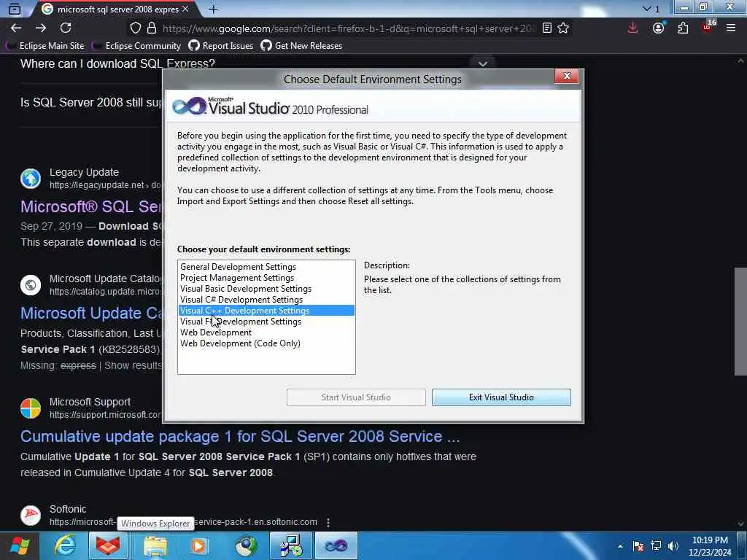Image resolution: width=747 pixels, height=560 pixels.
Task: Open Cumulative update package 1 result
Action: pos(240,436)
